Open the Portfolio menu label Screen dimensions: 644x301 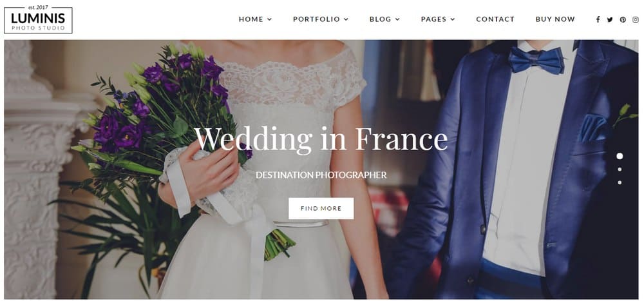point(316,19)
